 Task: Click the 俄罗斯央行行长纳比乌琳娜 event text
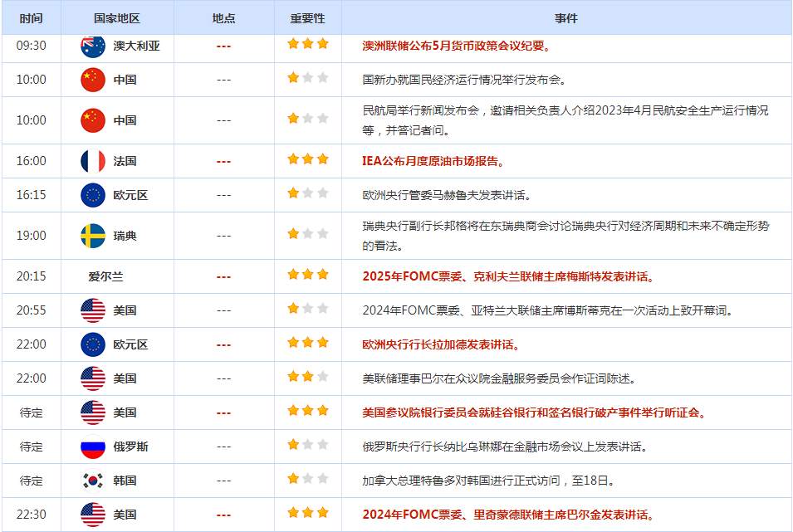click(x=505, y=447)
